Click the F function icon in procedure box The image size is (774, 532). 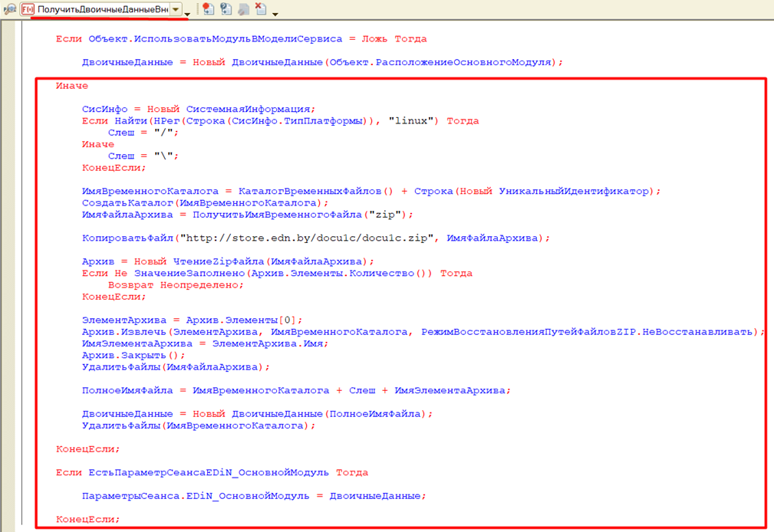coord(28,9)
